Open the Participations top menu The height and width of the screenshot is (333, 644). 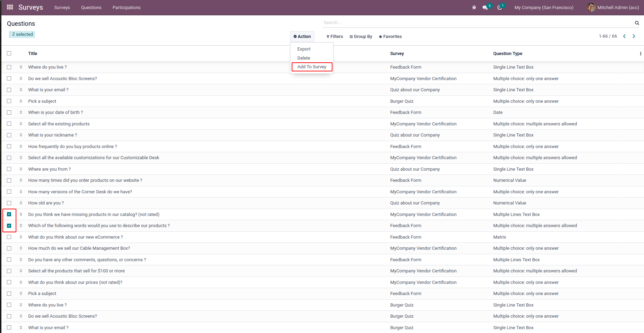coord(126,8)
